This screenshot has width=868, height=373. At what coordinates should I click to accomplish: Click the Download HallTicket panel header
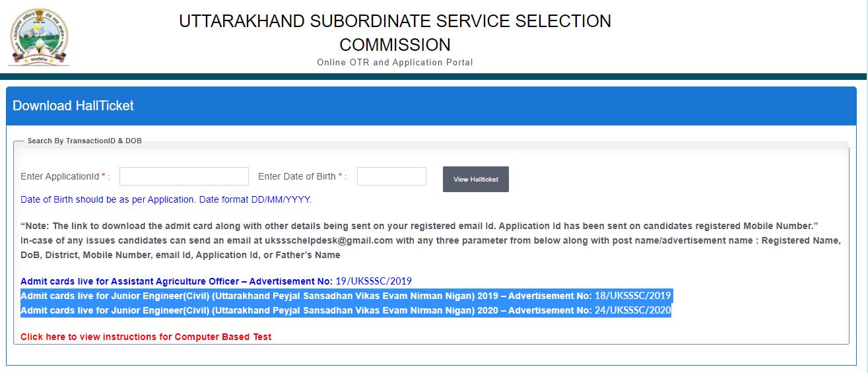[73, 106]
